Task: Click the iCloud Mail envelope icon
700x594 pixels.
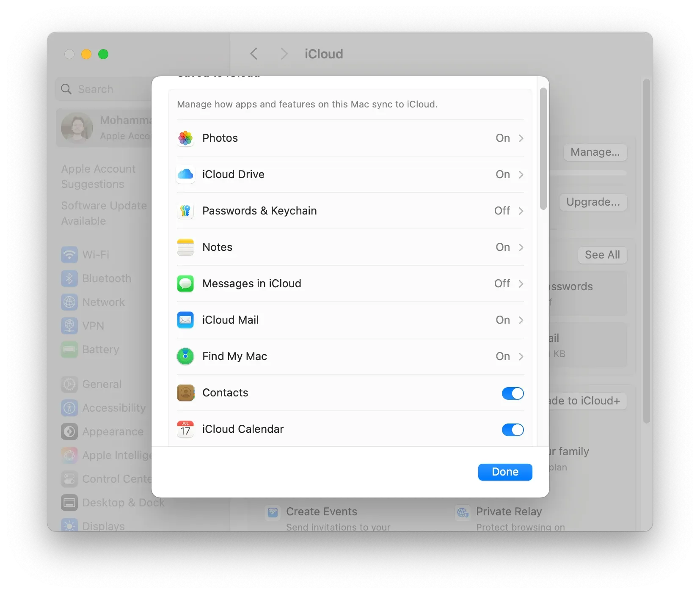Action: tap(185, 320)
